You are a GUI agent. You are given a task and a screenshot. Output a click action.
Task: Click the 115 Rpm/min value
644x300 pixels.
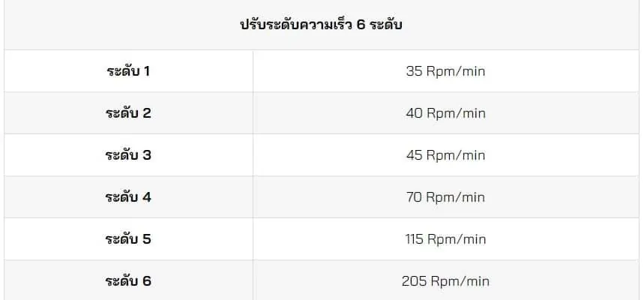coord(445,239)
